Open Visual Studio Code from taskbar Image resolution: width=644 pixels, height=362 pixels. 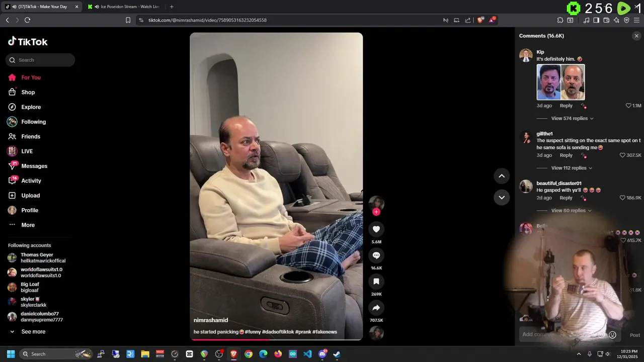coord(307,354)
